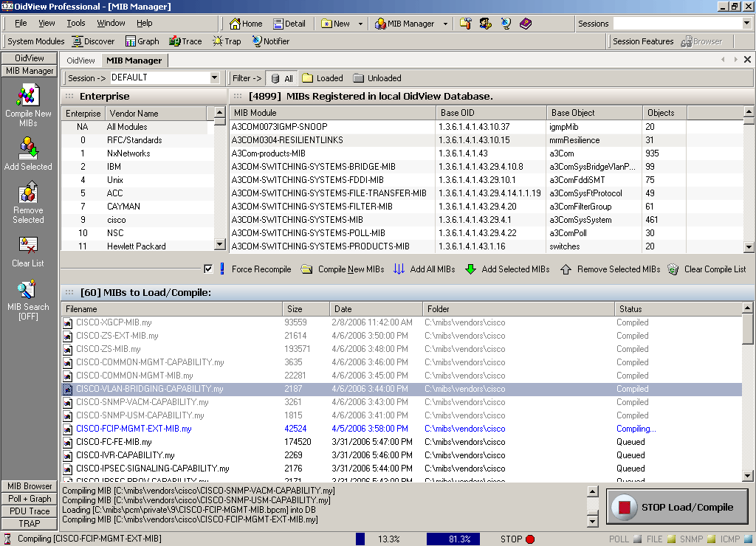Click Add All MIBs button
This screenshot has height=546, width=756.
[x=425, y=269]
